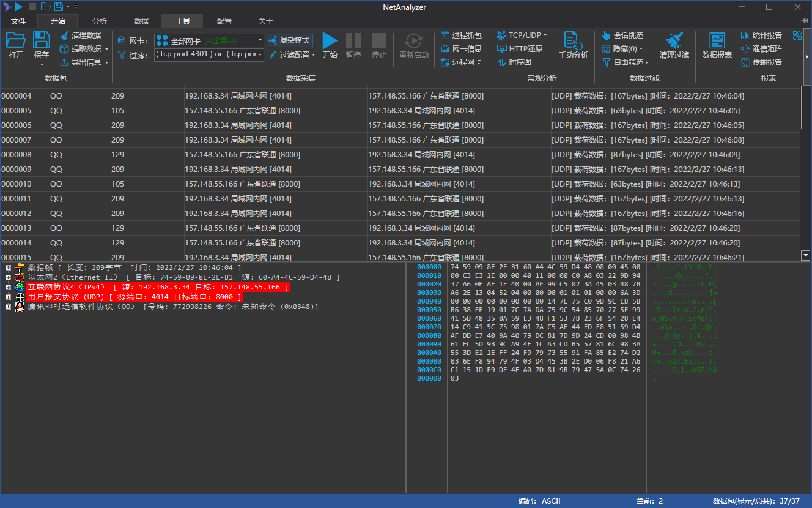The image size is (812, 508).
Task: Open 隐藏(0) dropdown
Action: click(x=641, y=49)
